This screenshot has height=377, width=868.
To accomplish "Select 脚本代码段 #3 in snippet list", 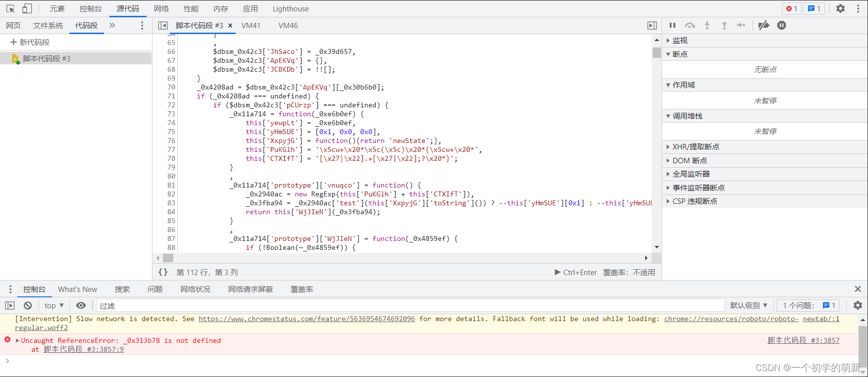I will pyautogui.click(x=76, y=58).
